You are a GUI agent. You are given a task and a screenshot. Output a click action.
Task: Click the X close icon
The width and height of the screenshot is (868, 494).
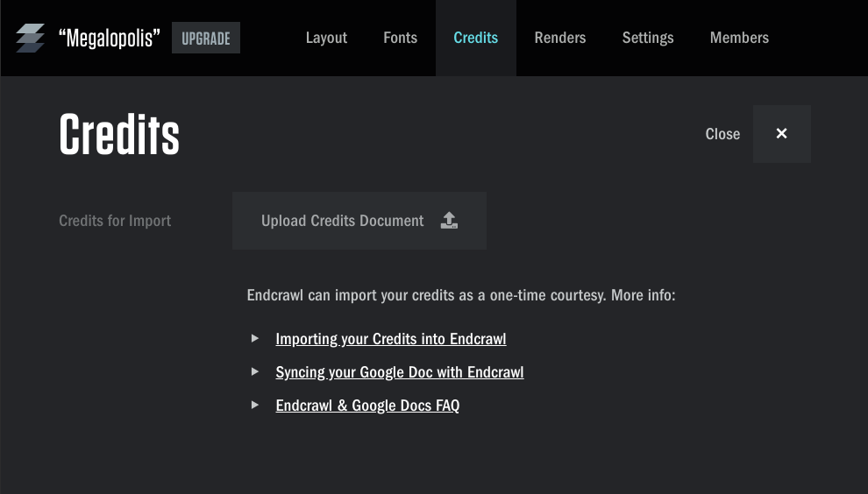pyautogui.click(x=782, y=133)
